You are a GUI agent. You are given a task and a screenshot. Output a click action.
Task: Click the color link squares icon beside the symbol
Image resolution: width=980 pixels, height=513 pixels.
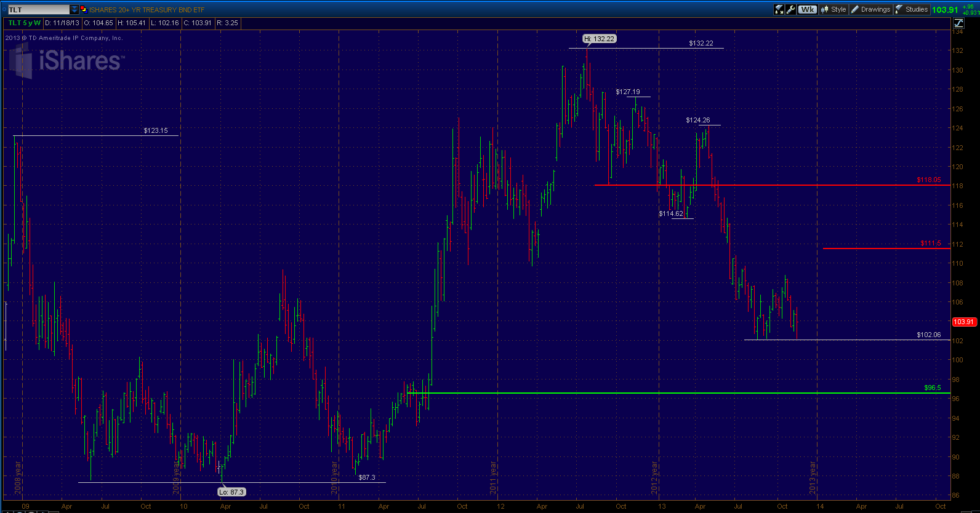pos(84,9)
